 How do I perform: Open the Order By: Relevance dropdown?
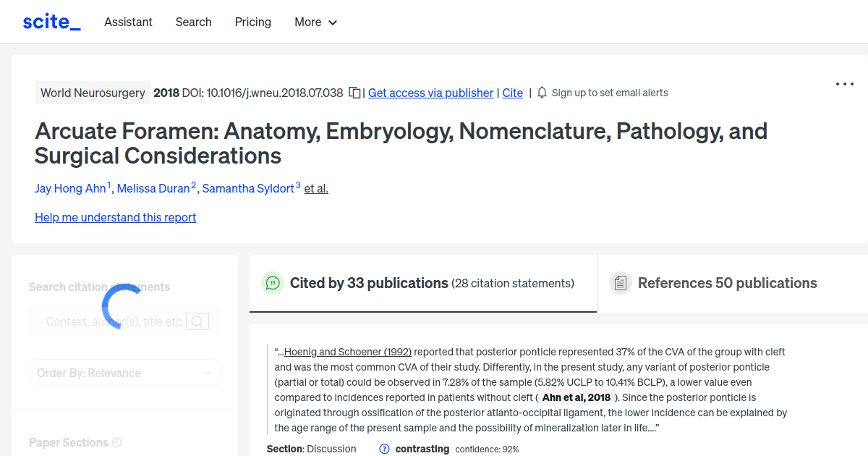(124, 373)
